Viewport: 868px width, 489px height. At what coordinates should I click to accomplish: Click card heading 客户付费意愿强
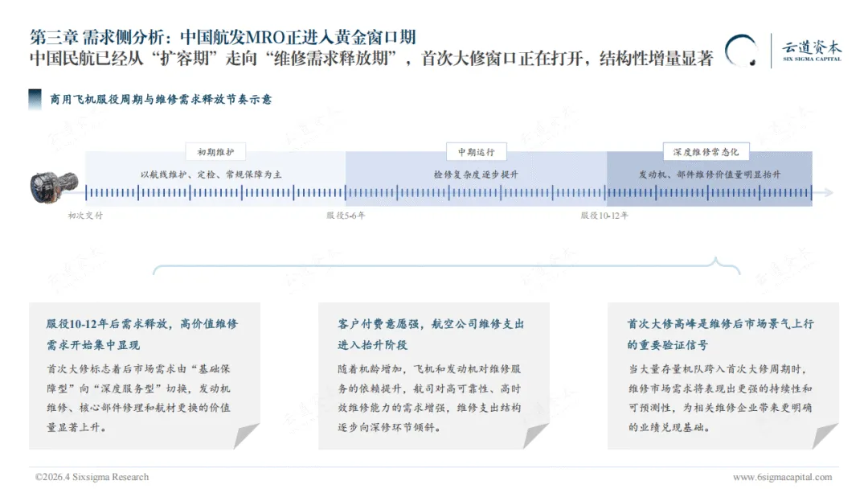[x=431, y=334]
